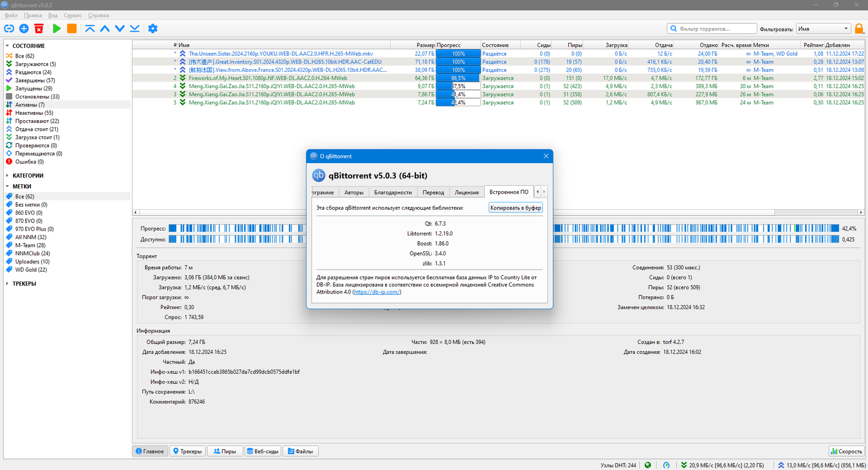The image size is (868, 470).
Task: Start torrents with the green play icon
Action: coord(57,29)
